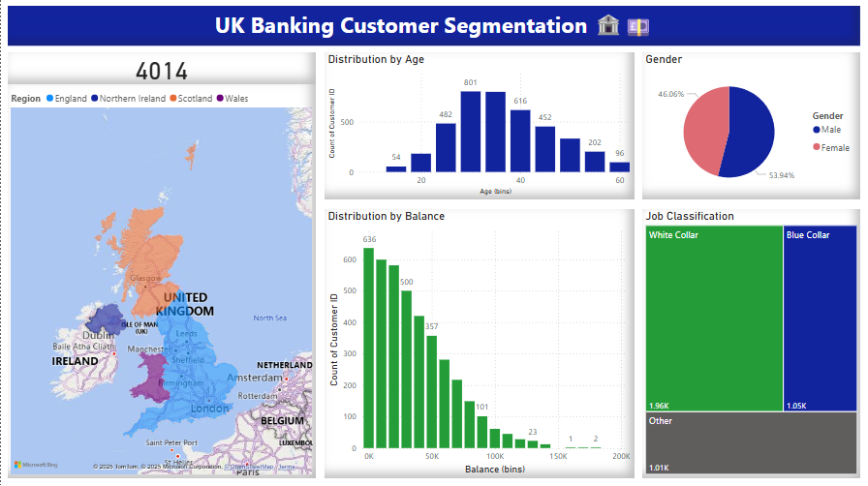
Task: Select the age bar labeled 616
Action: click(520, 141)
